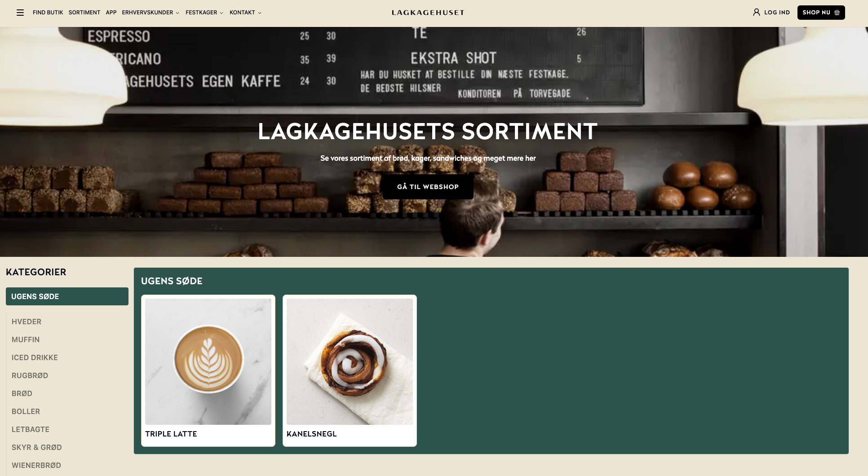Choose the Iced Drikke category

(35, 357)
